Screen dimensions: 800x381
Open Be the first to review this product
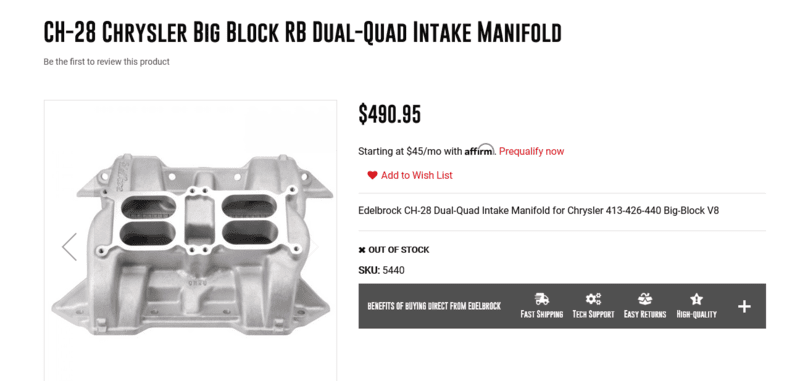(x=106, y=62)
